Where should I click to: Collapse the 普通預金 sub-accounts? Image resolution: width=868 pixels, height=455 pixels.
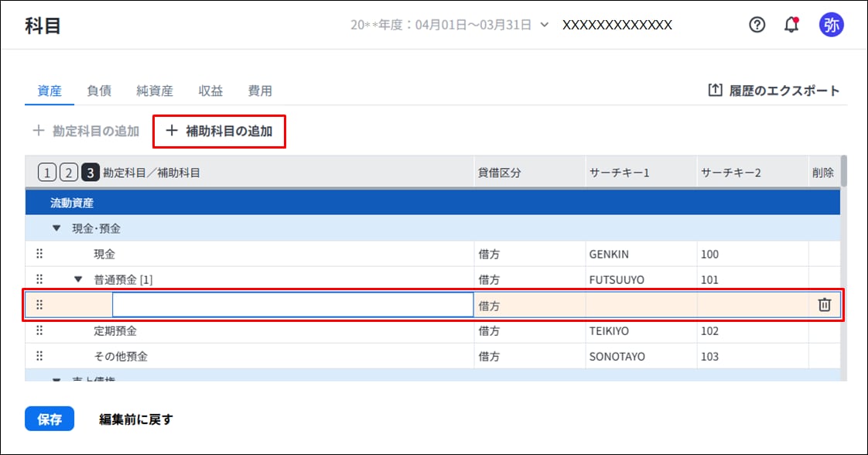click(x=77, y=279)
